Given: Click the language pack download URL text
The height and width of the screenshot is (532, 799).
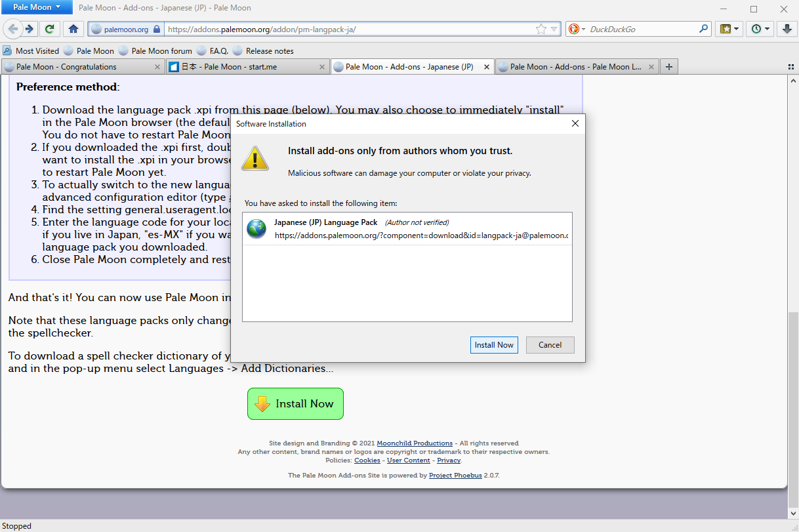Looking at the screenshot, I should [421, 235].
